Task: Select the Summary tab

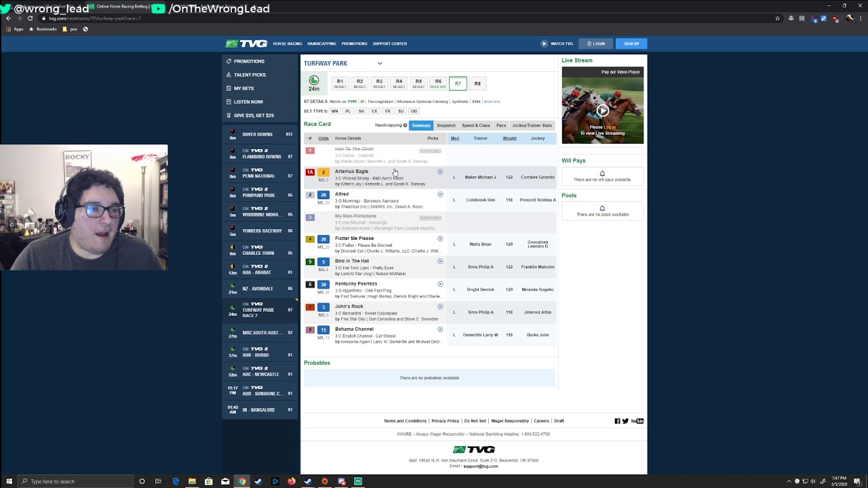Action: [x=421, y=125]
